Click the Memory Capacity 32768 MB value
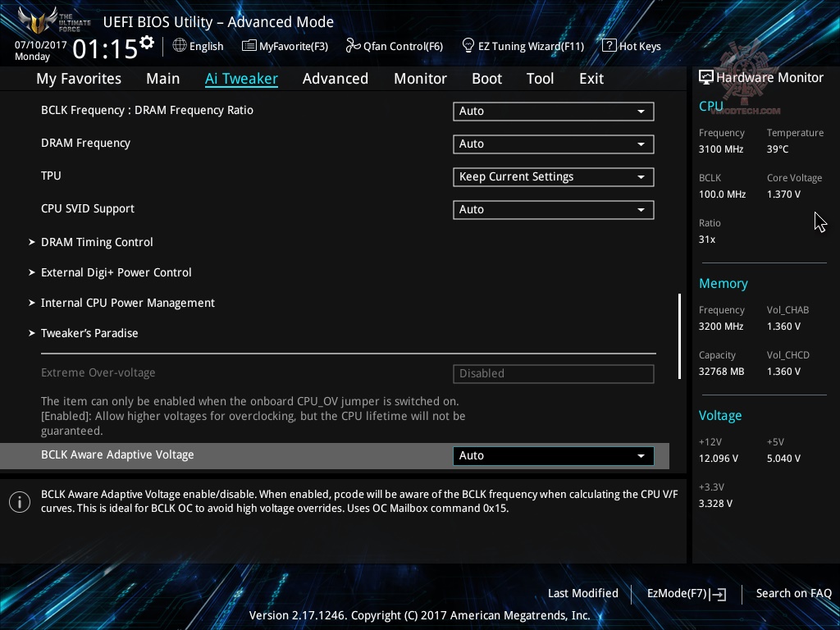Screen dimensions: 840x630 (x=722, y=372)
